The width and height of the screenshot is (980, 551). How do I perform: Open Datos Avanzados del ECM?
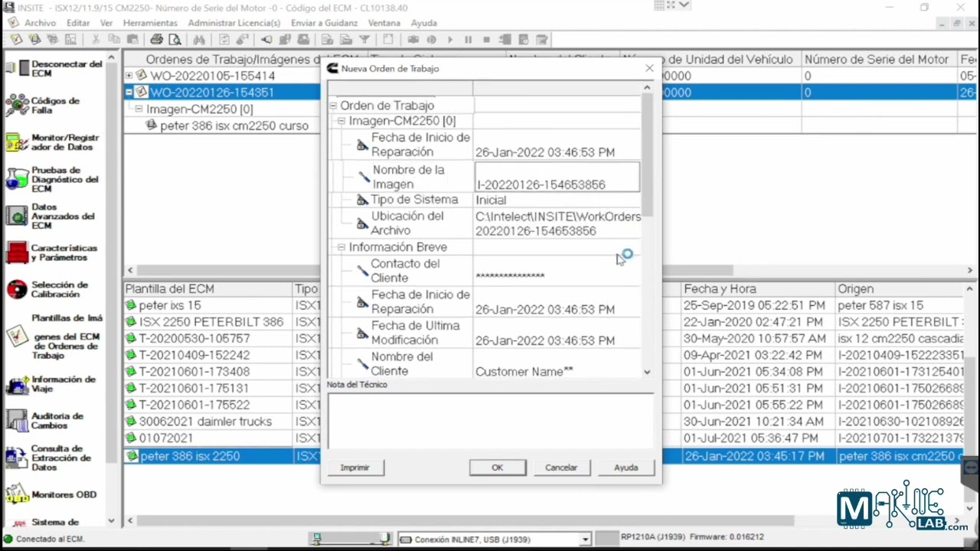pyautogui.click(x=51, y=216)
